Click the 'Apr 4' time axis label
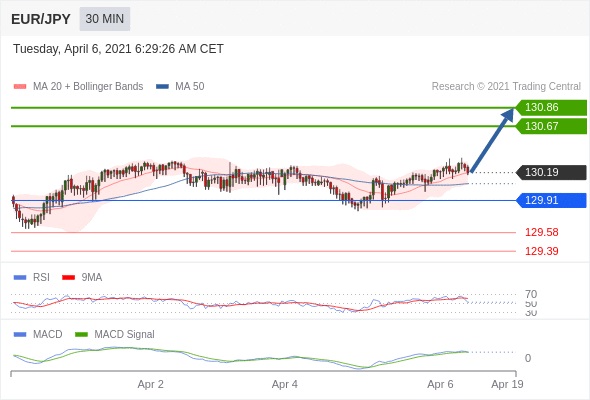 [x=285, y=384]
